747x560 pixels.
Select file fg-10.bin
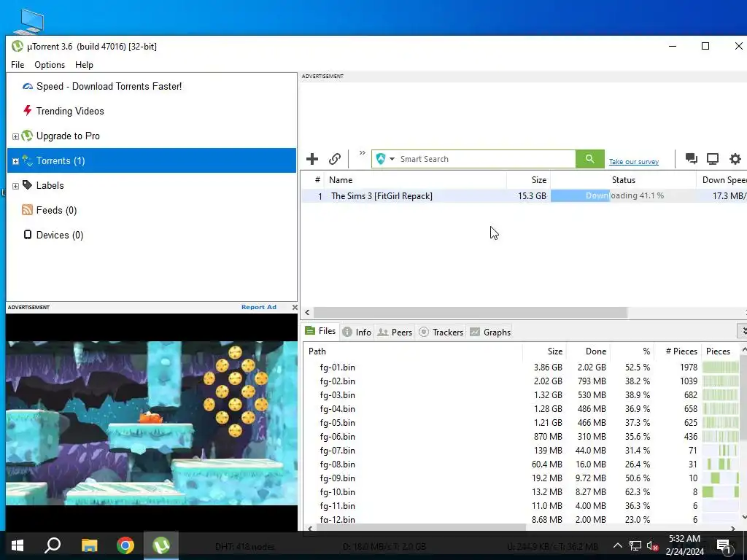click(337, 492)
